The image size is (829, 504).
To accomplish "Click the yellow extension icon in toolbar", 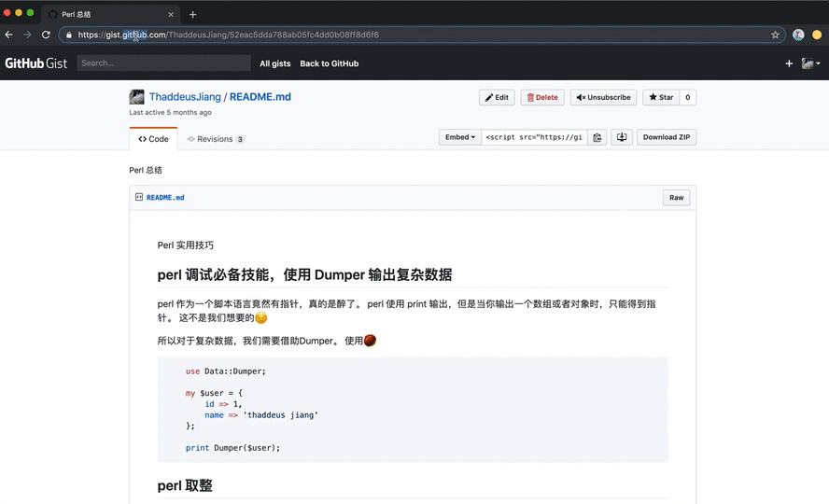I will click(817, 35).
